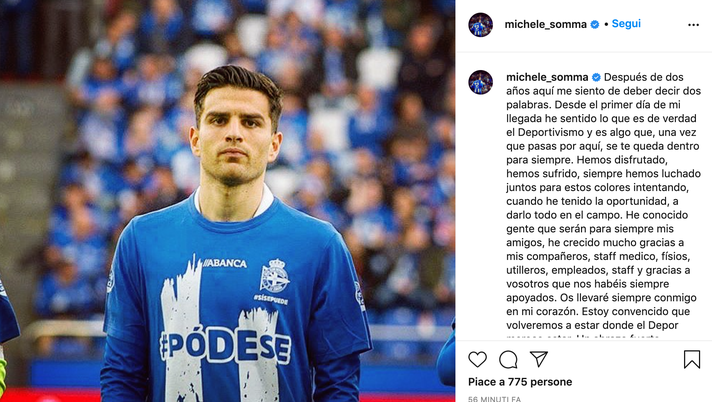Click the large #PÓDESE lettering on the shirt
712x402 pixels.
click(226, 346)
